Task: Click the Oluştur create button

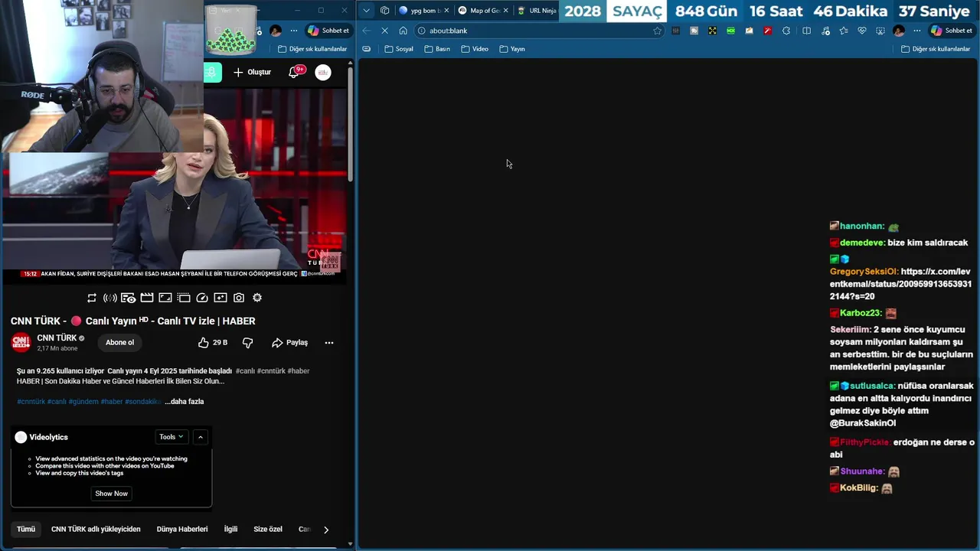Action: 252,72
